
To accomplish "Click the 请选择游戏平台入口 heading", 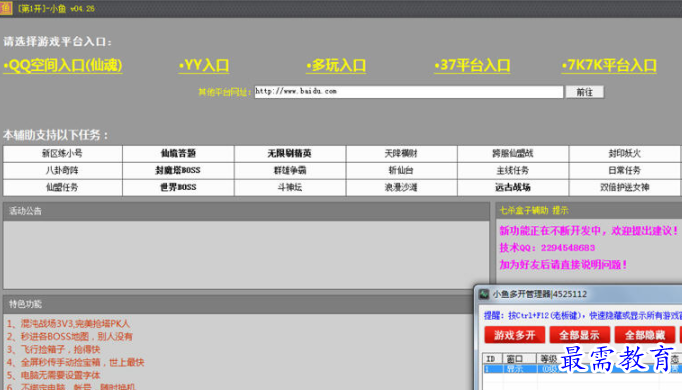I will click(57, 42).
